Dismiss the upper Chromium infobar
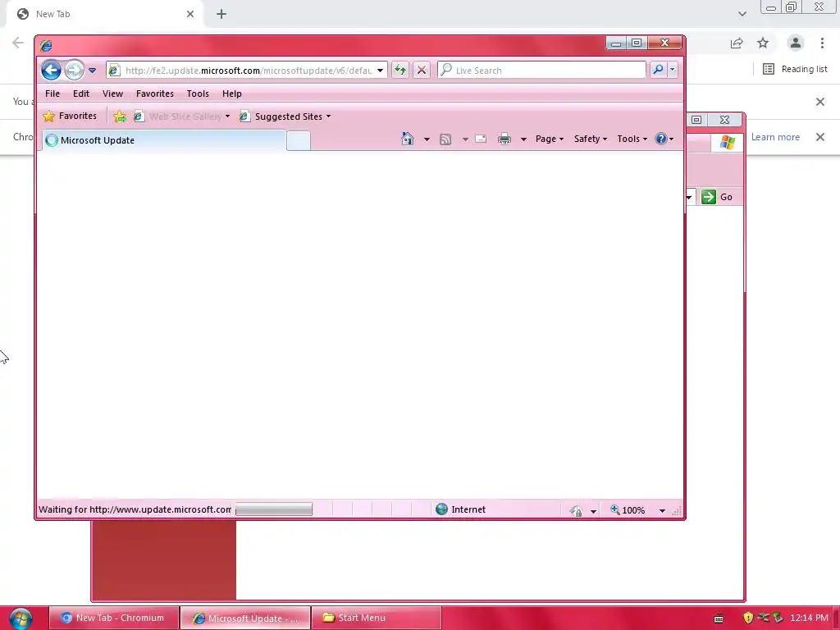Viewport: 840px width, 630px height. tap(820, 102)
